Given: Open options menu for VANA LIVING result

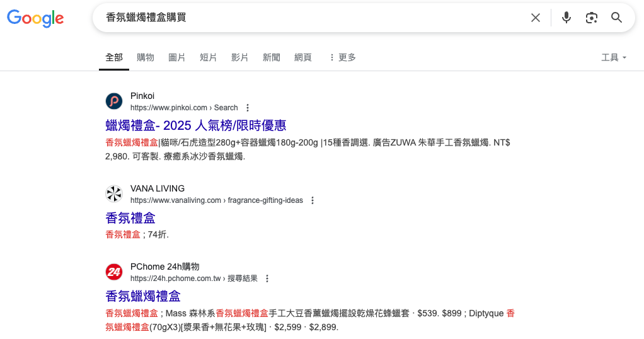Looking at the screenshot, I should click(x=313, y=200).
